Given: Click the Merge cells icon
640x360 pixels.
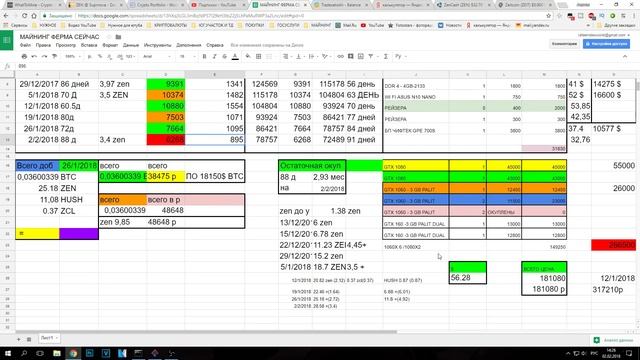Looking at the screenshot, I should (269, 56).
